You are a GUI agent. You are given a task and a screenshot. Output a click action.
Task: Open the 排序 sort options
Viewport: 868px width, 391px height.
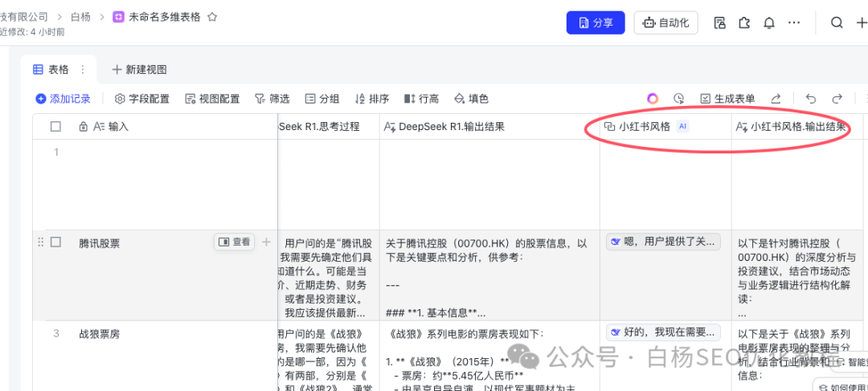pyautogui.click(x=371, y=99)
